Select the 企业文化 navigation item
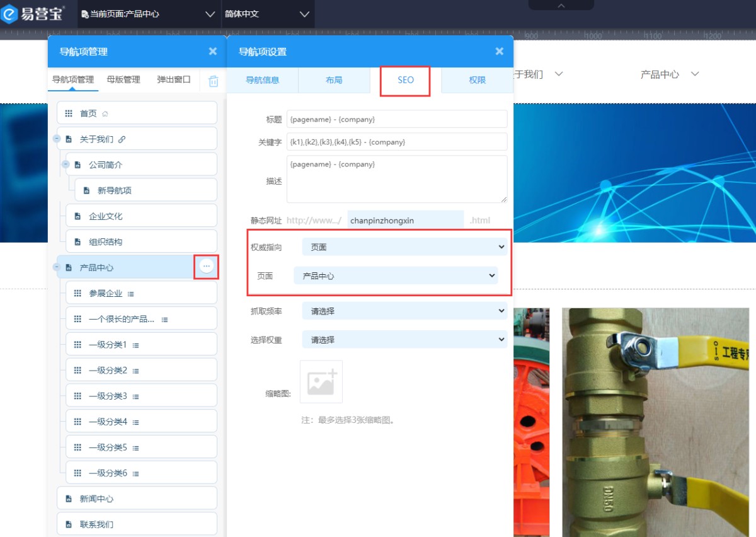Viewport: 756px width, 537px height. (141, 216)
